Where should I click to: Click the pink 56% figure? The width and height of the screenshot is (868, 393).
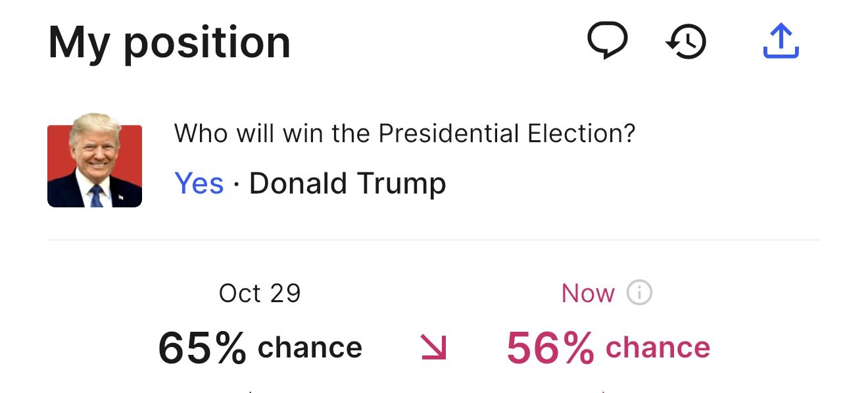[550, 348]
